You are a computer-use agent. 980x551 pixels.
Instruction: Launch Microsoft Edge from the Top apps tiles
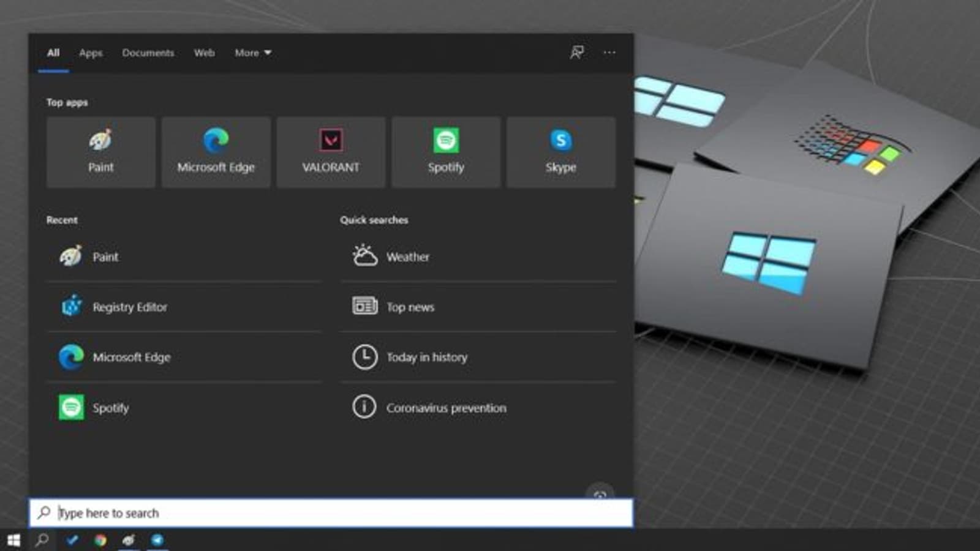pos(216,152)
